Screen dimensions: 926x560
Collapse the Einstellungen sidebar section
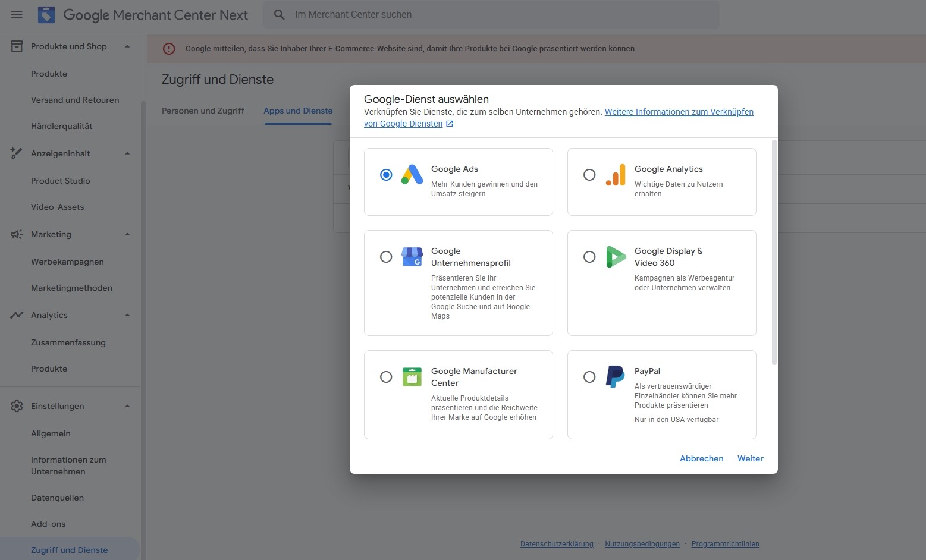tap(127, 406)
